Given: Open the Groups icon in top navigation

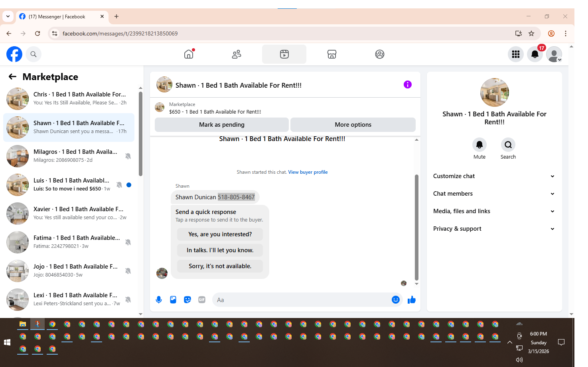Looking at the screenshot, I should tap(380, 54).
